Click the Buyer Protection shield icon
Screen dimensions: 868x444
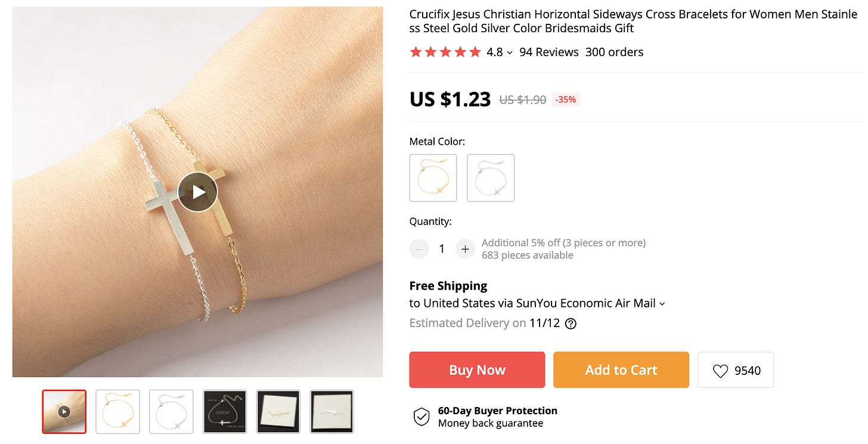click(421, 417)
